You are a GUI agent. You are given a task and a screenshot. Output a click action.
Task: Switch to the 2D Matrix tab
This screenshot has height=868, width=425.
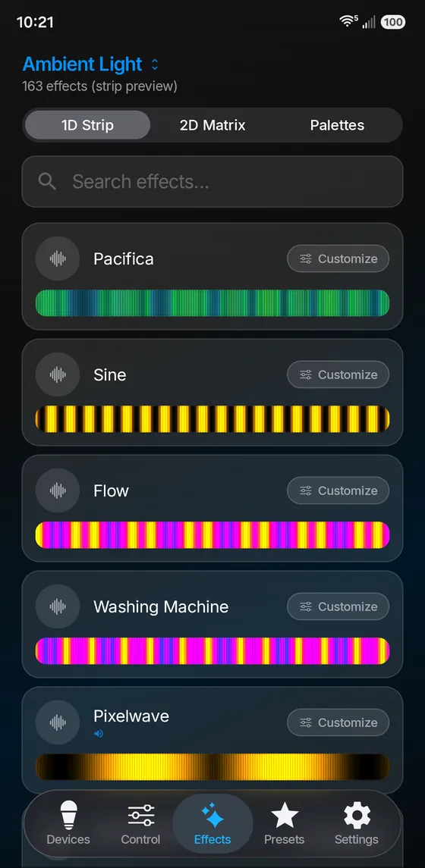point(212,125)
